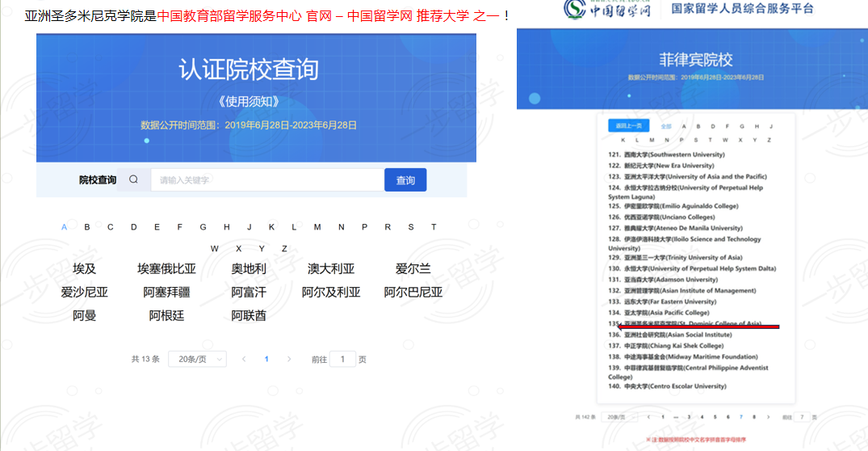Open country 阿富汗
The image size is (868, 451).
pyautogui.click(x=249, y=292)
